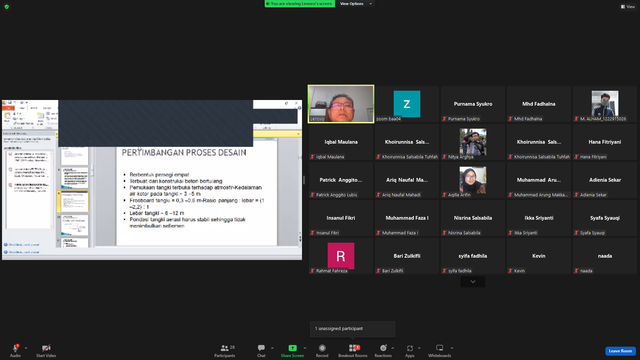Turn on camera with Start Video icon
This screenshot has width=640, height=360.
pos(46,348)
